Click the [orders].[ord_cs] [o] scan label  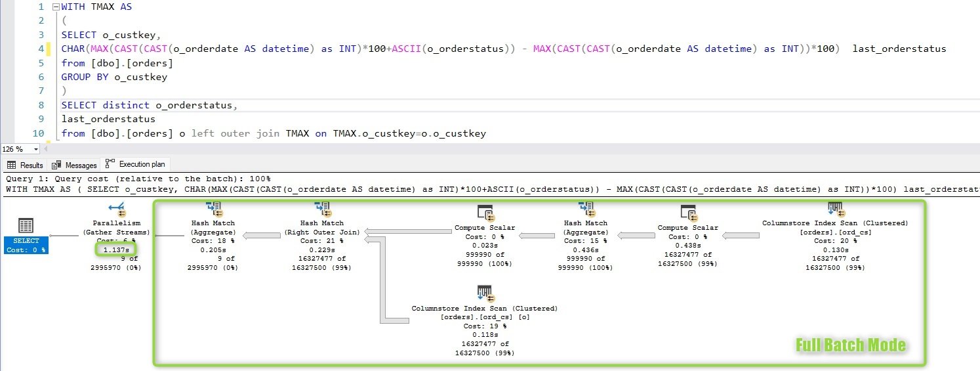click(x=485, y=317)
